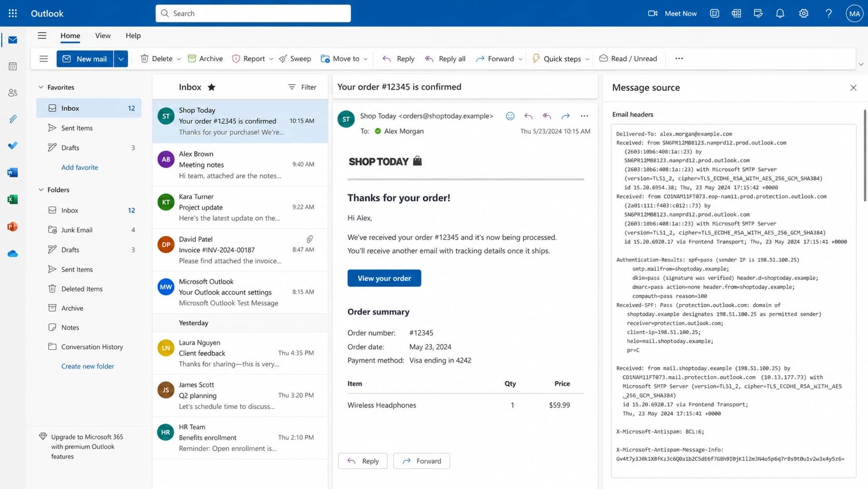Click reply all icon in message header
868x489 pixels.
[547, 116]
